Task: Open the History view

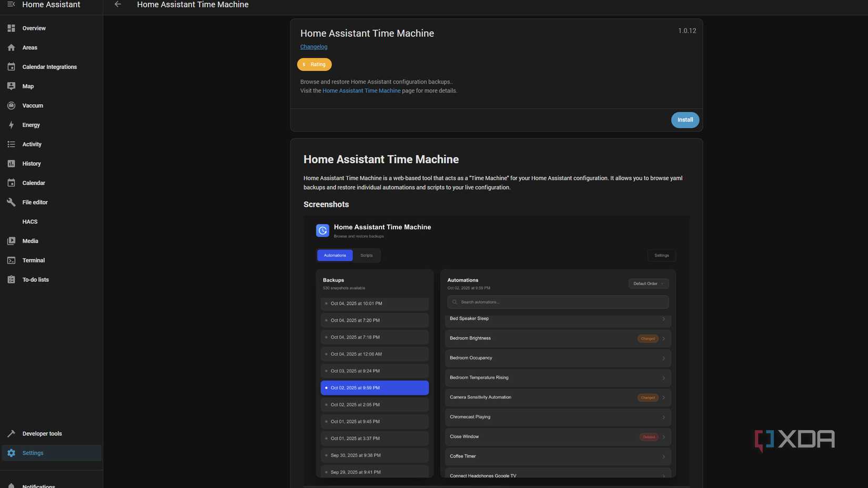Action: [x=31, y=164]
